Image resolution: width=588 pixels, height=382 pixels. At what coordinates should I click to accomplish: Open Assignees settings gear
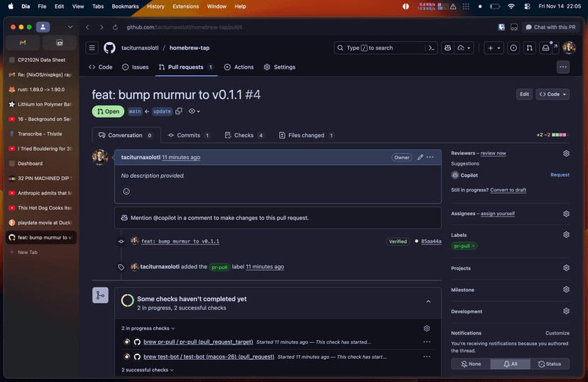click(566, 214)
